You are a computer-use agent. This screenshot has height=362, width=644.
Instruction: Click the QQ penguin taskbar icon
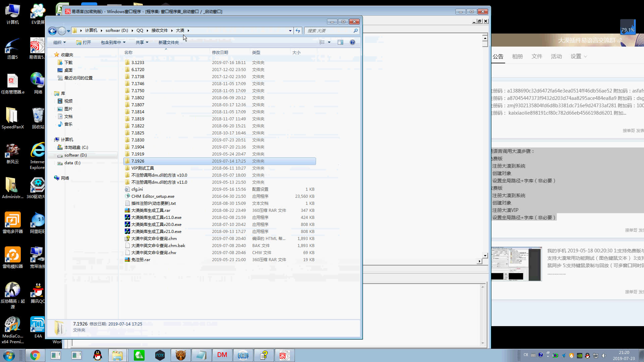97,355
